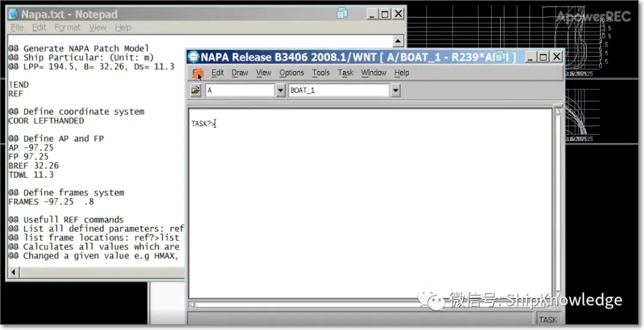Click the open-folder icon in NAPA toolbar
Viewport: 644px width, 330px height.
196,90
